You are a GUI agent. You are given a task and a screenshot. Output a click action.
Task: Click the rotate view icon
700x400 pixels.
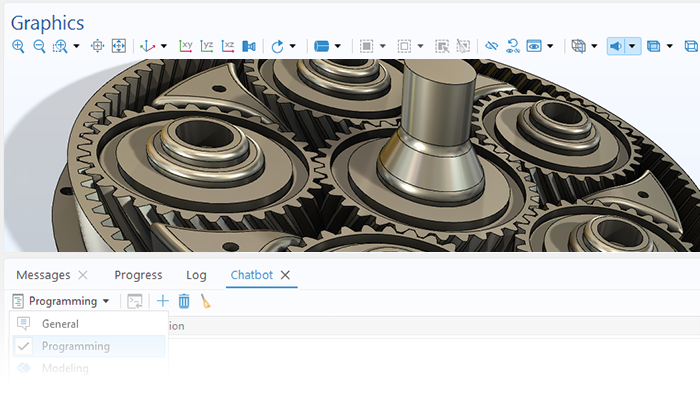277,46
